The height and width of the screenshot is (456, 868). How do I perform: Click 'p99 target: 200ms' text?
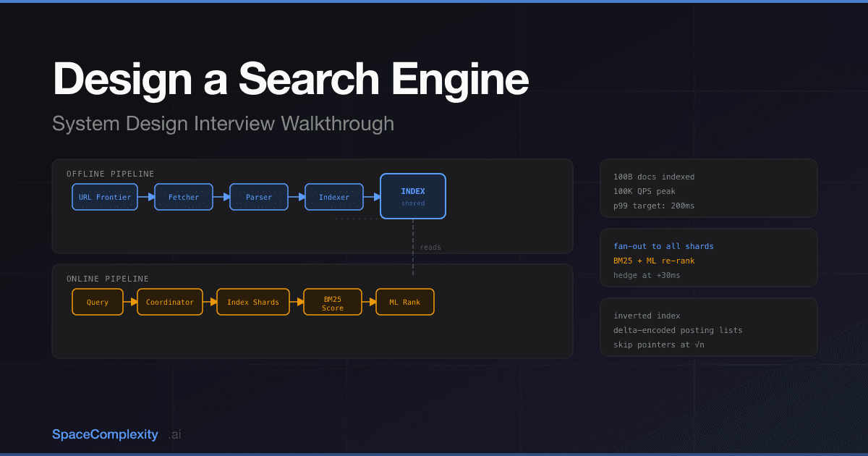point(654,206)
